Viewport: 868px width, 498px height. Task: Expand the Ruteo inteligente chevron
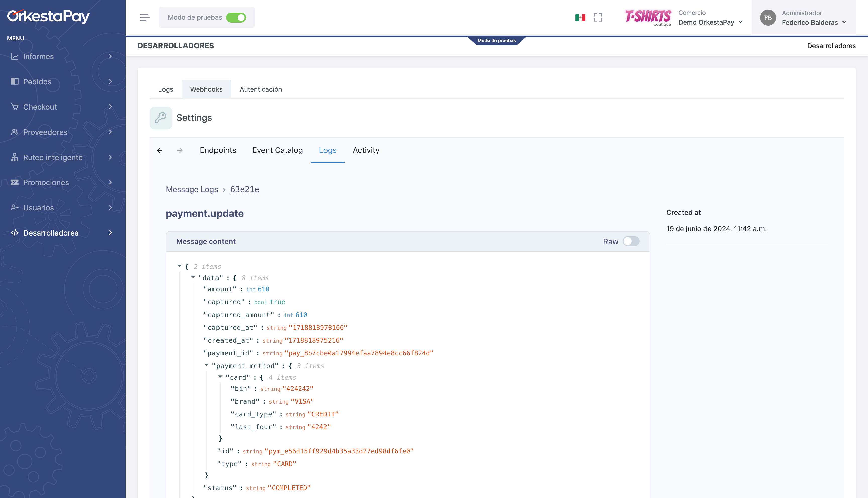[x=110, y=157]
